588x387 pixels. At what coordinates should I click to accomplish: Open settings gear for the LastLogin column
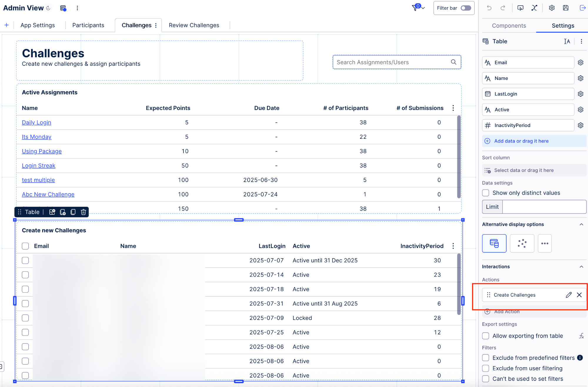pyautogui.click(x=581, y=94)
